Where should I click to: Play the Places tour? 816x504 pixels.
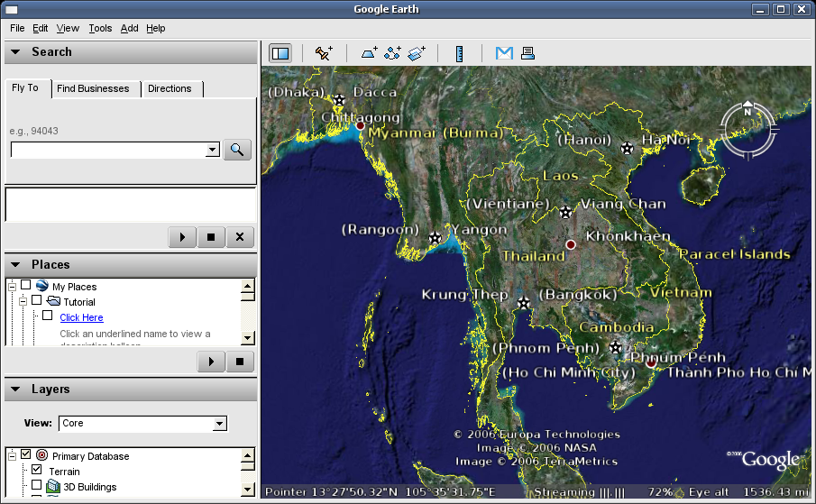(x=211, y=362)
